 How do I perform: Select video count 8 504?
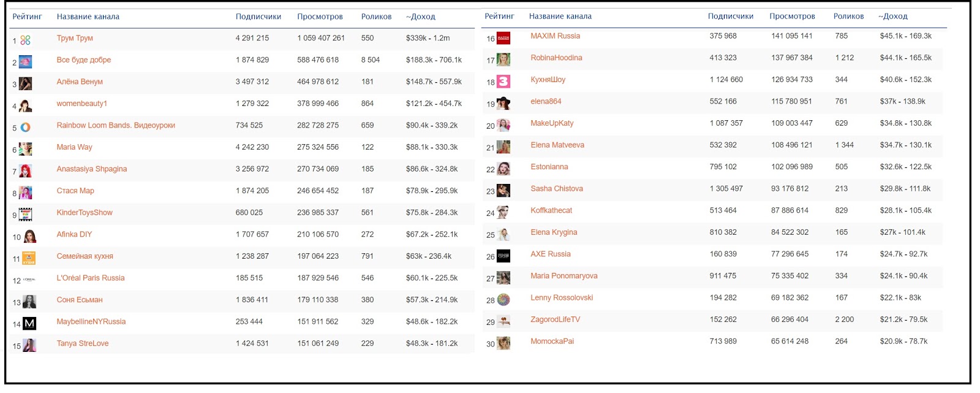(371, 60)
